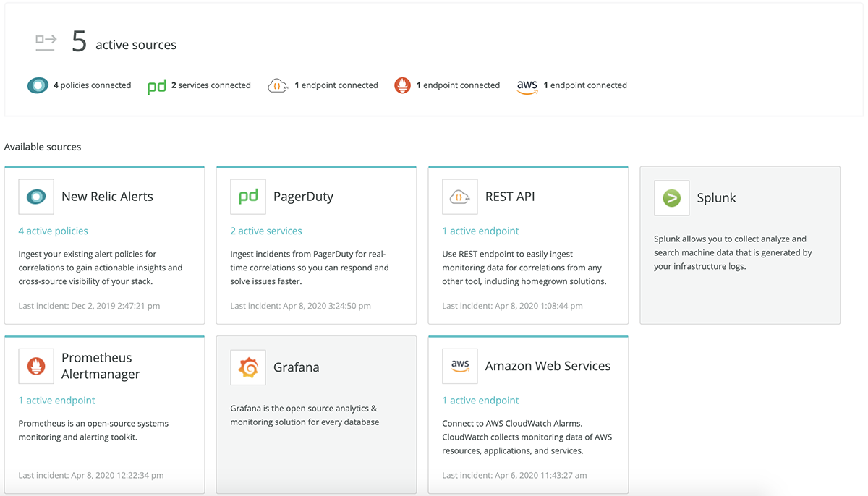
Task: Click the REST cloud icon in the active sources summary
Action: pos(278,85)
